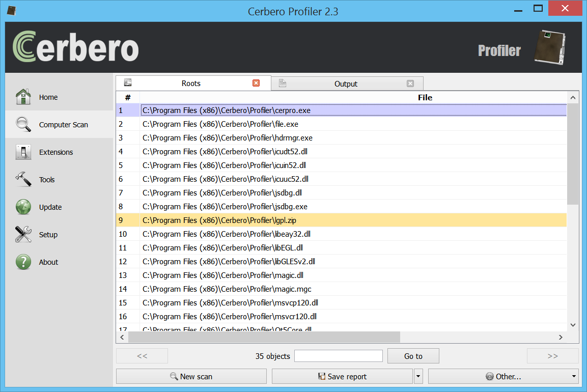
Task: Click the About question mark icon
Action: [x=23, y=262]
